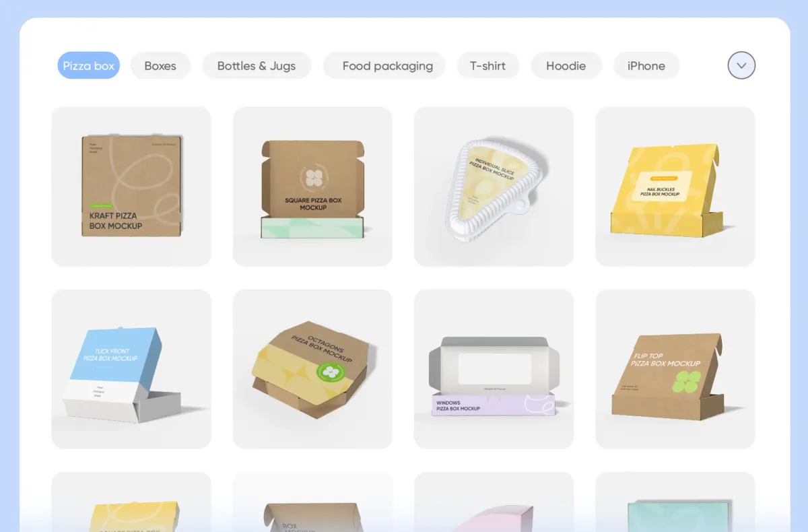Screen dimensions: 808x532
Task: Open the iPhone mockups category
Action: 646,66
